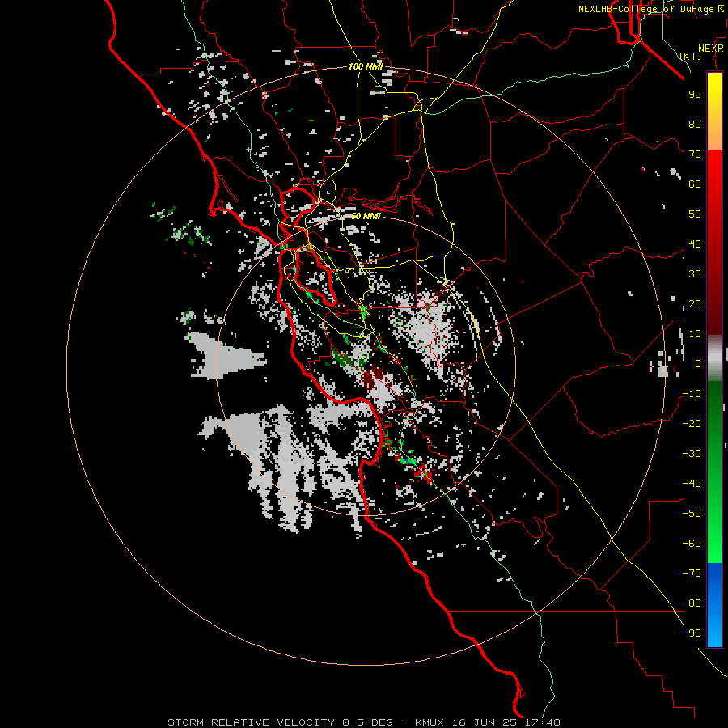
Task: Click the 0 value on the velocity scale
Action: coord(698,364)
